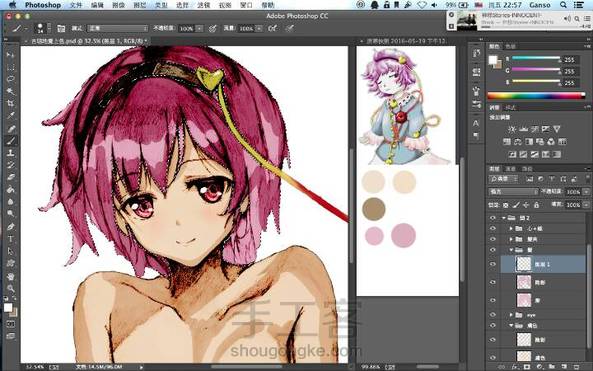Viewport: 593px width, 371px height.
Task: Select 图层 1 layer row
Action: click(543, 264)
